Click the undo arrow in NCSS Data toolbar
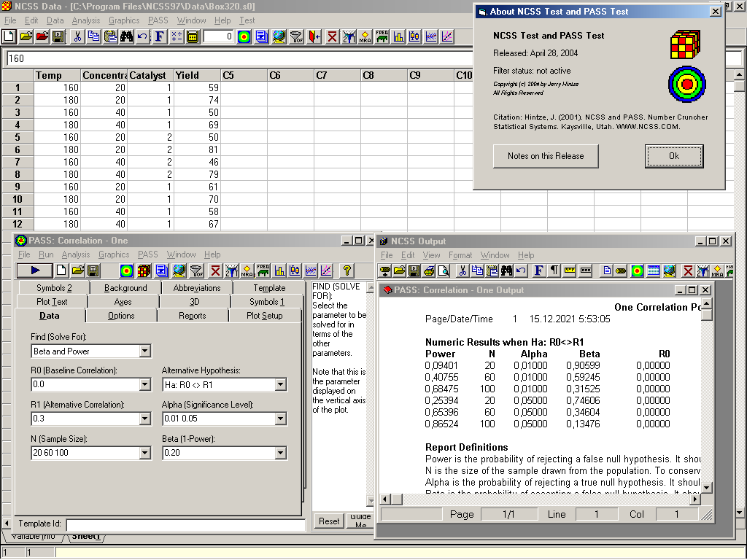 tap(142, 36)
